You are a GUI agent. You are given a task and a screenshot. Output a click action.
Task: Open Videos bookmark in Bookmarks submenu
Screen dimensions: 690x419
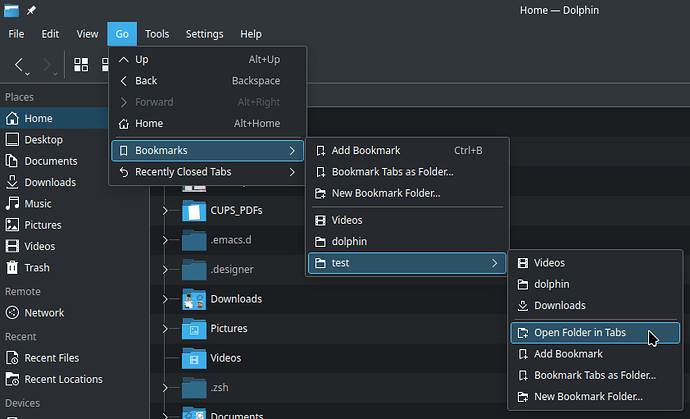point(407,220)
